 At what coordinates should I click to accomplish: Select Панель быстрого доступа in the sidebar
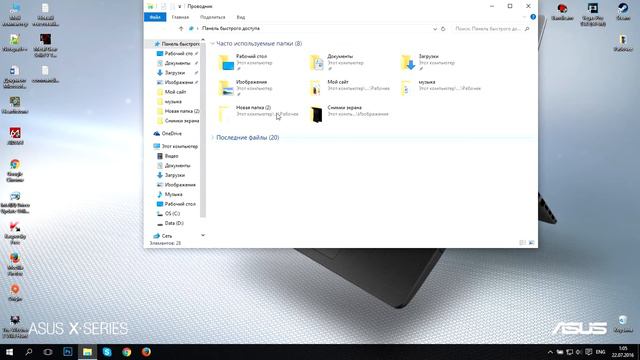pyautogui.click(x=176, y=44)
